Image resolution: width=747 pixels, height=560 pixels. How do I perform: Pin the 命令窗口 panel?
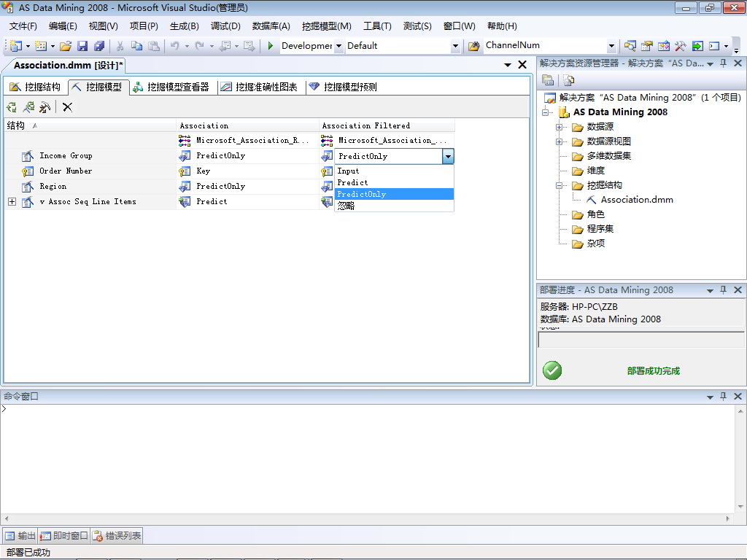pyautogui.click(x=723, y=396)
